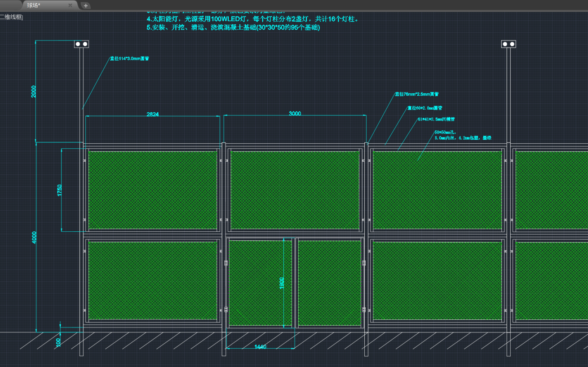Screen dimensions: 588x367
Task: Click the 直径76mm*2.5mm圆管 annotation text
Action: tap(416, 94)
